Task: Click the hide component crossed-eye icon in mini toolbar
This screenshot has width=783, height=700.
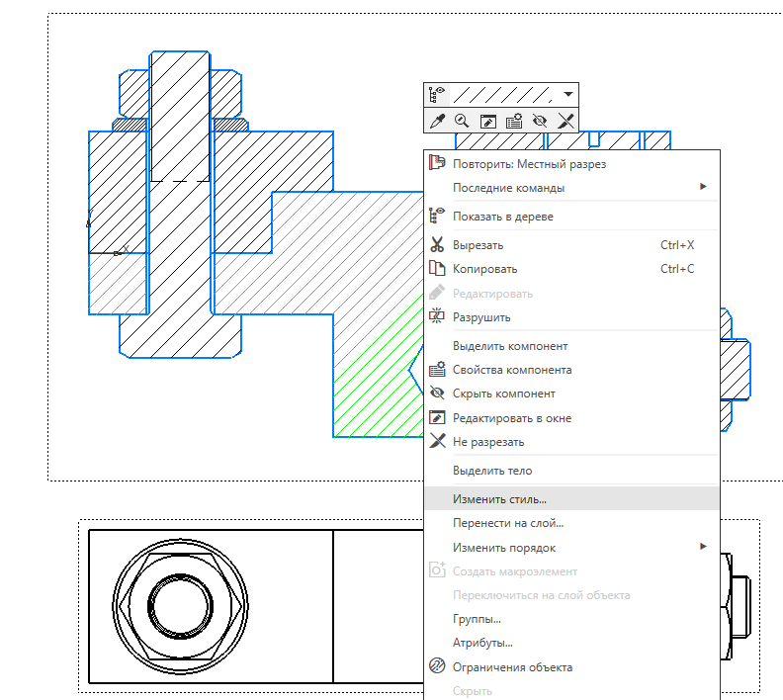Action: 540,121
